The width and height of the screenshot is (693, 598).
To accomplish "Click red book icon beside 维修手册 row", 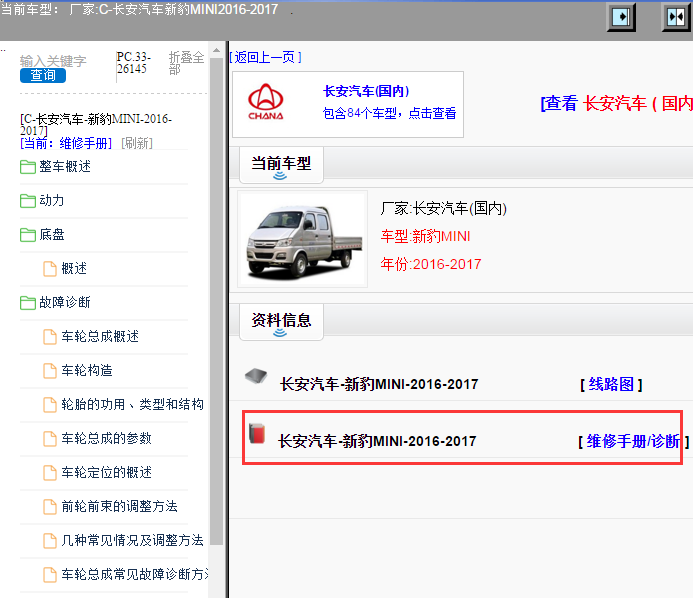I will pos(257,433).
